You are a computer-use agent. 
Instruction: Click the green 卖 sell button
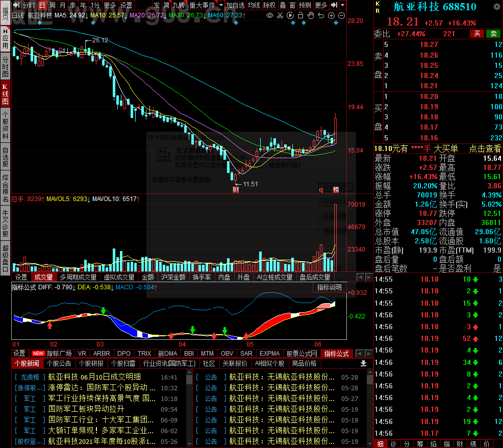click(x=493, y=34)
